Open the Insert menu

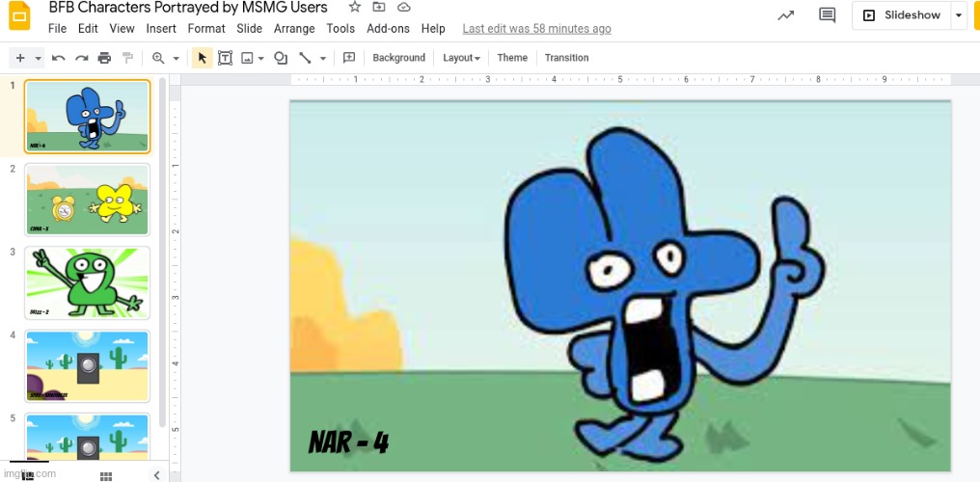click(x=161, y=29)
